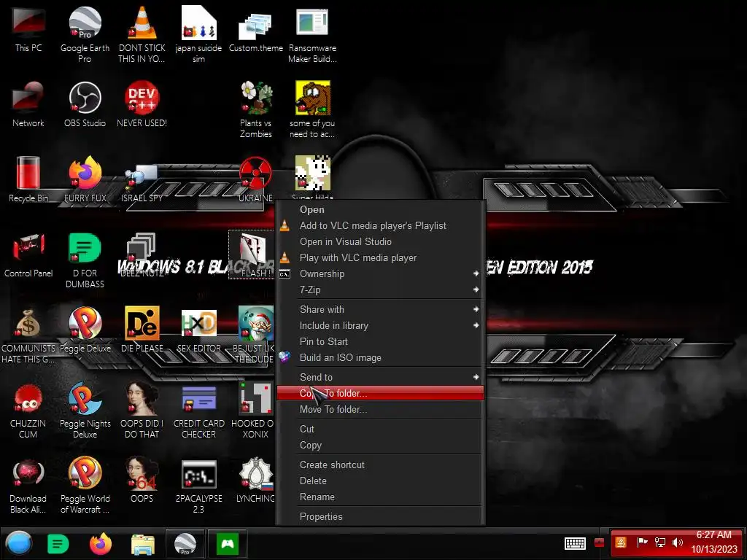
Task: Choose Build an ISO image
Action: click(x=380, y=357)
